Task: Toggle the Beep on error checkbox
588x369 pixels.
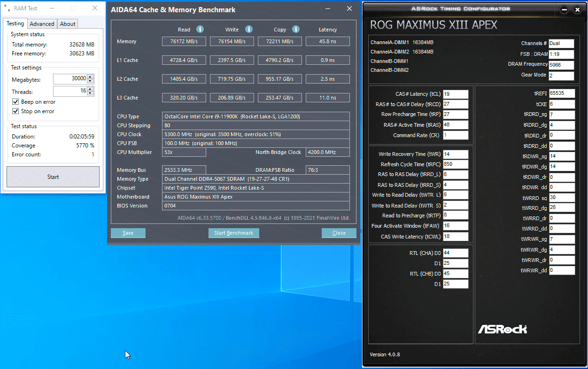Action: pos(15,102)
